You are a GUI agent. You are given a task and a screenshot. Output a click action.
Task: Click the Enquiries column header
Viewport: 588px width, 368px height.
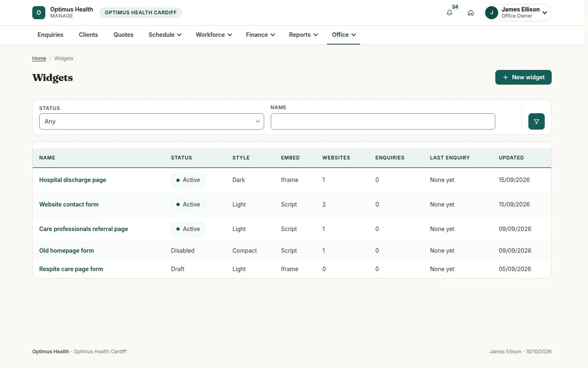pyautogui.click(x=390, y=158)
